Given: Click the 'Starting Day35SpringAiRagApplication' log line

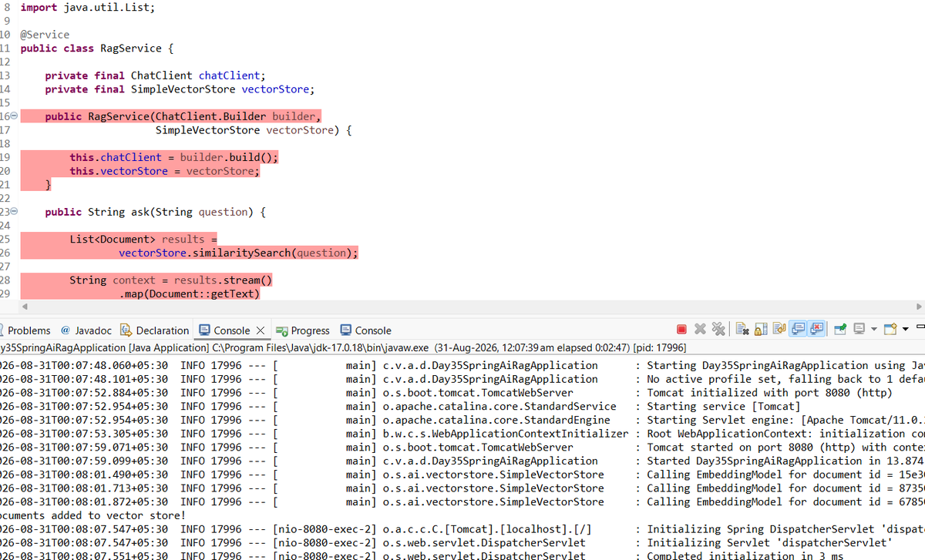Looking at the screenshot, I should [462, 365].
